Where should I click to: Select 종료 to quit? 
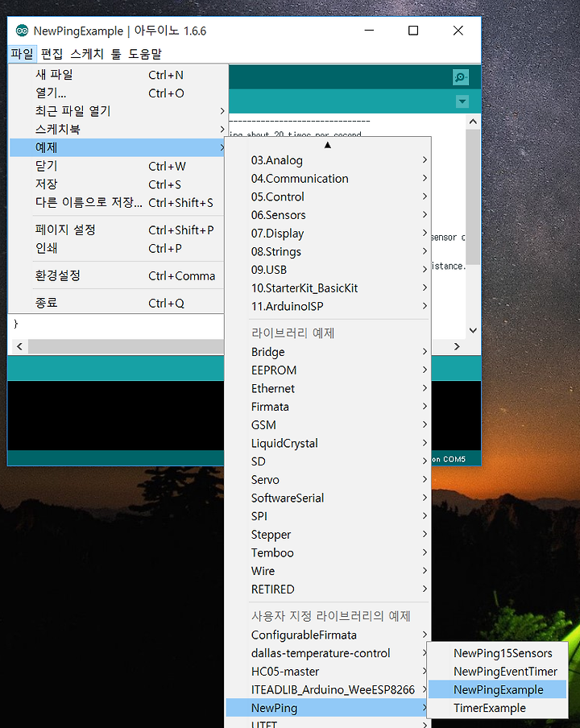tap(118, 303)
